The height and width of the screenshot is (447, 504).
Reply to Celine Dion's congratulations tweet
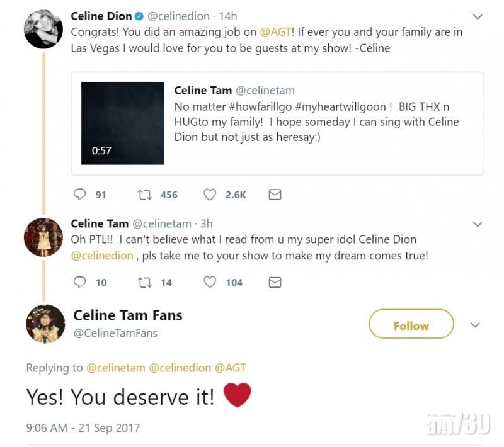pyautogui.click(x=80, y=195)
